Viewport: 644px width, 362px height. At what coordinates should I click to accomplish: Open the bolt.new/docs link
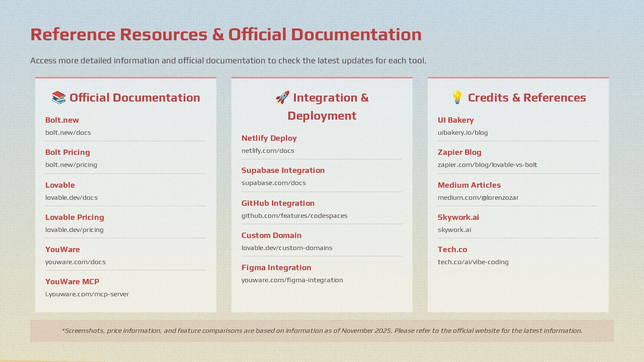[x=68, y=133]
